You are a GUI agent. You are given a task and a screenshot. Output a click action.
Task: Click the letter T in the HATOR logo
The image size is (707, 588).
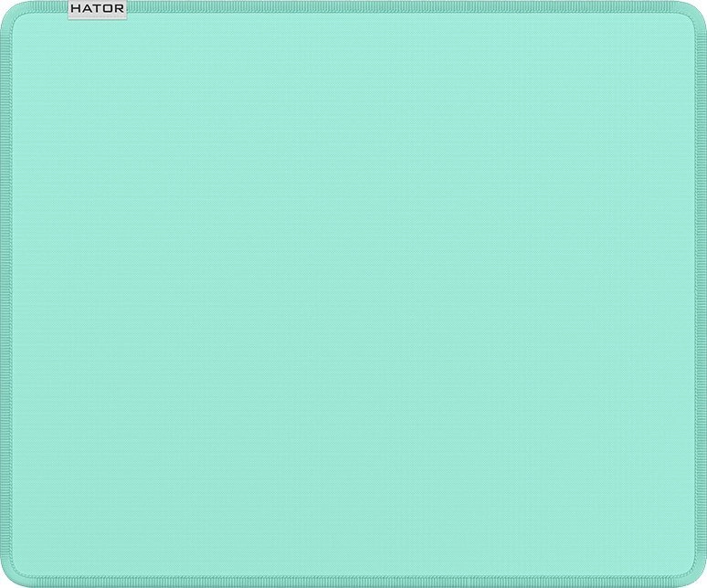click(98, 8)
